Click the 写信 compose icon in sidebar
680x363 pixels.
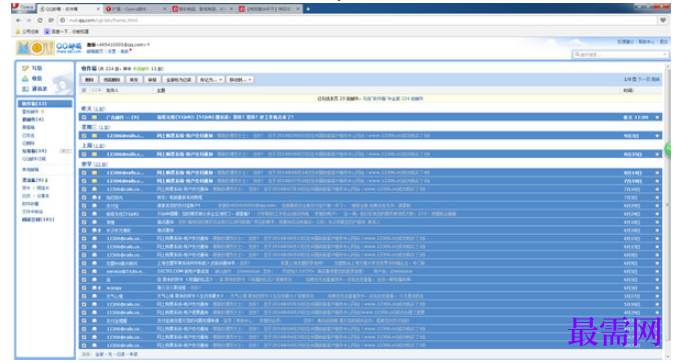(25, 69)
